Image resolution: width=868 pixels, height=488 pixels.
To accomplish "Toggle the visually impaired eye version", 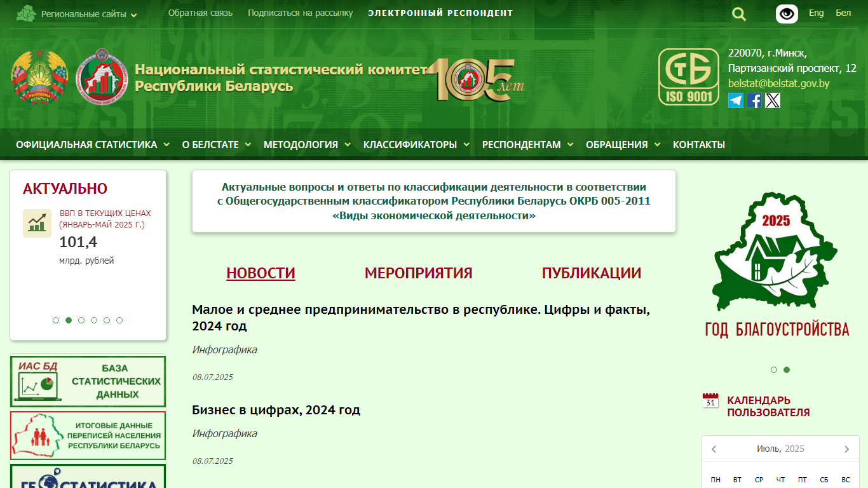I will [787, 14].
